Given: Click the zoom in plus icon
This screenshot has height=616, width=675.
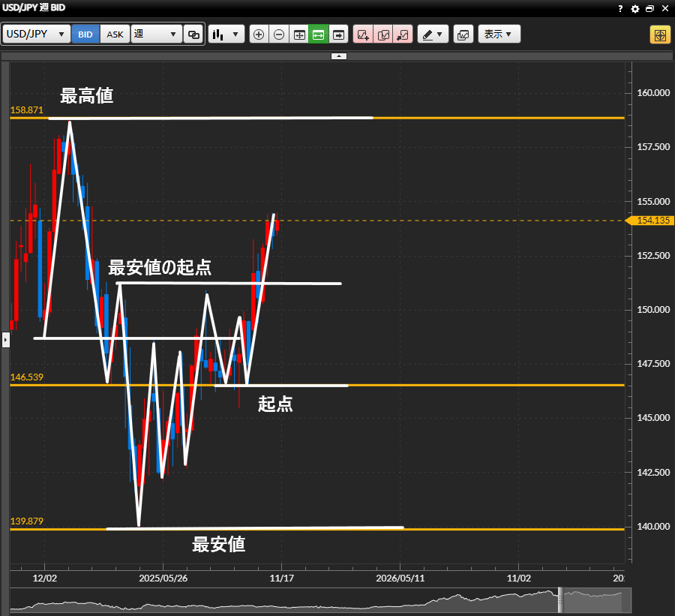Looking at the screenshot, I should [x=259, y=35].
